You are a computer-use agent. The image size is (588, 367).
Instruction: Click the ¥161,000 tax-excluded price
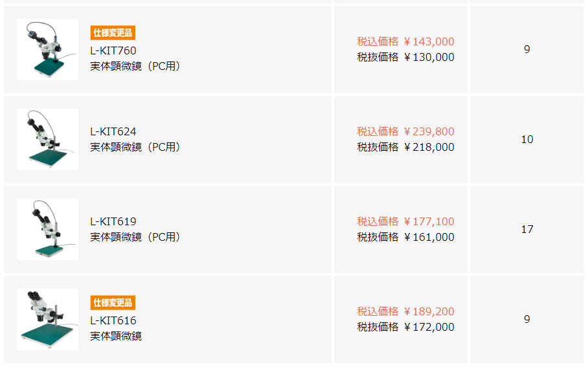click(429, 237)
